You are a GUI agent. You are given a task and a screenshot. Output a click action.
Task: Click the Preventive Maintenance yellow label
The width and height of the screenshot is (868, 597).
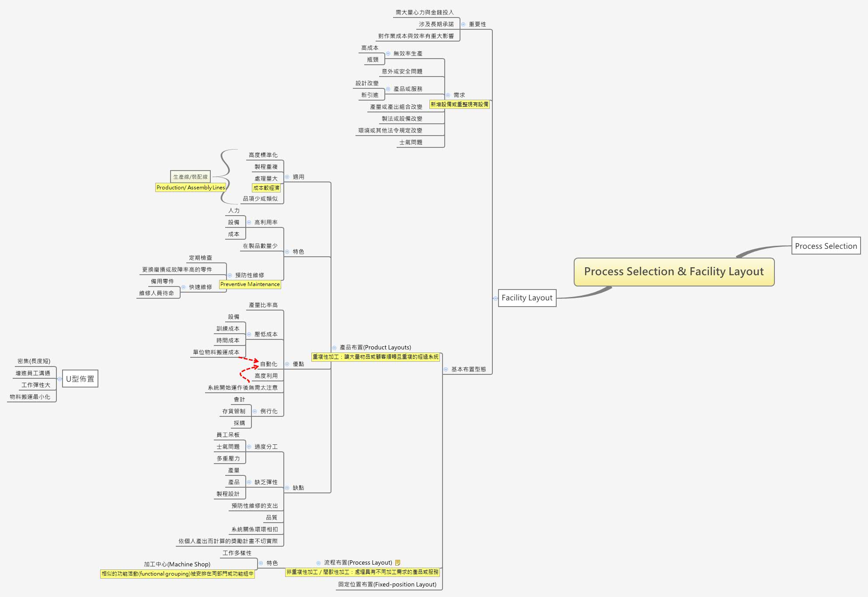(x=250, y=284)
